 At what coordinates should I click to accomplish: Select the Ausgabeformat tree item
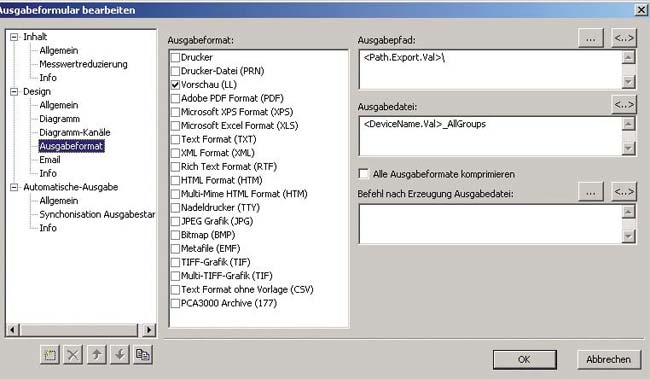tap(71, 146)
